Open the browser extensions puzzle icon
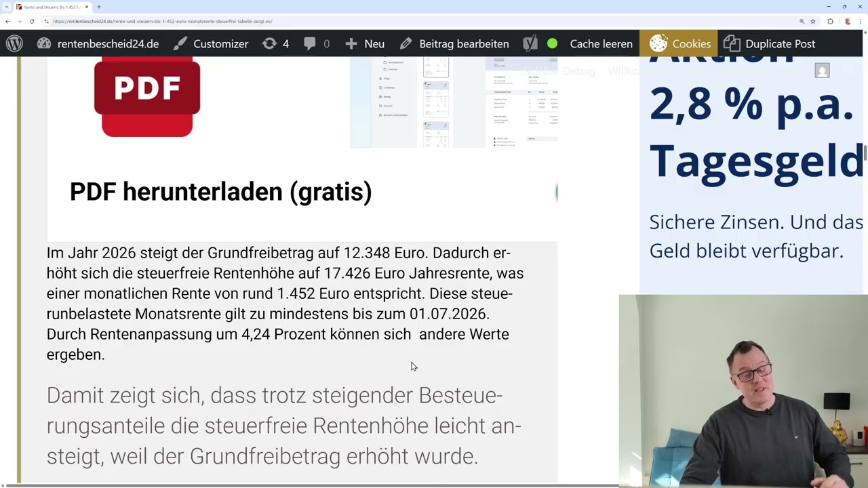 point(830,21)
